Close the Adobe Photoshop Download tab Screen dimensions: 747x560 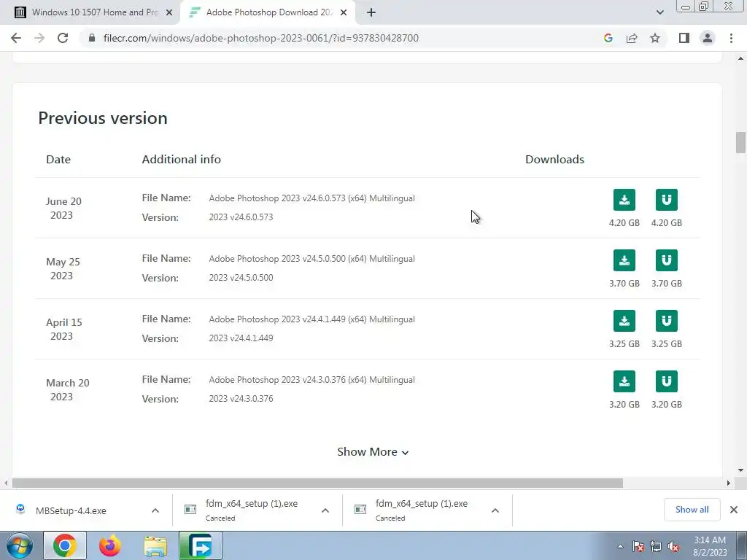click(344, 12)
